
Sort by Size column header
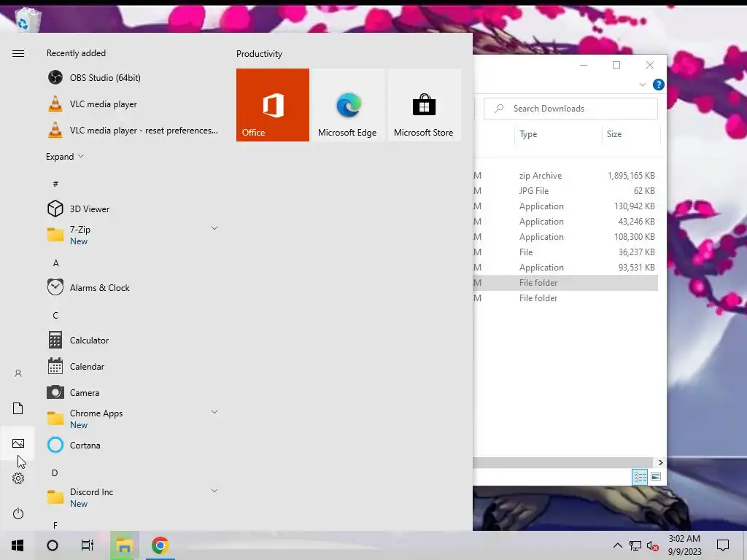pyautogui.click(x=631, y=134)
